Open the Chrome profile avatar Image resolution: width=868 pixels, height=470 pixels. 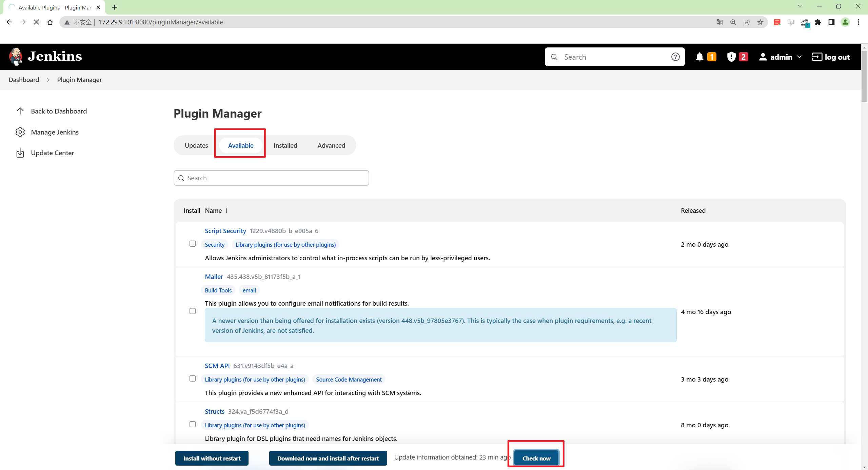click(845, 22)
